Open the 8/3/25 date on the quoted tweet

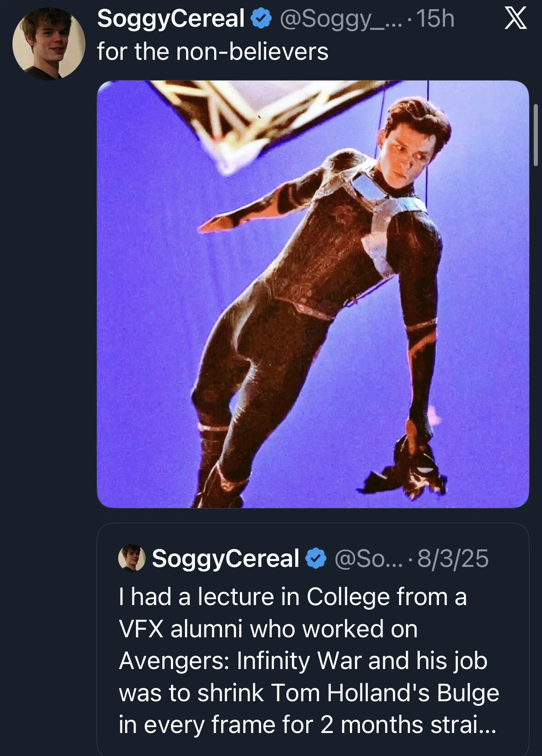(x=453, y=559)
